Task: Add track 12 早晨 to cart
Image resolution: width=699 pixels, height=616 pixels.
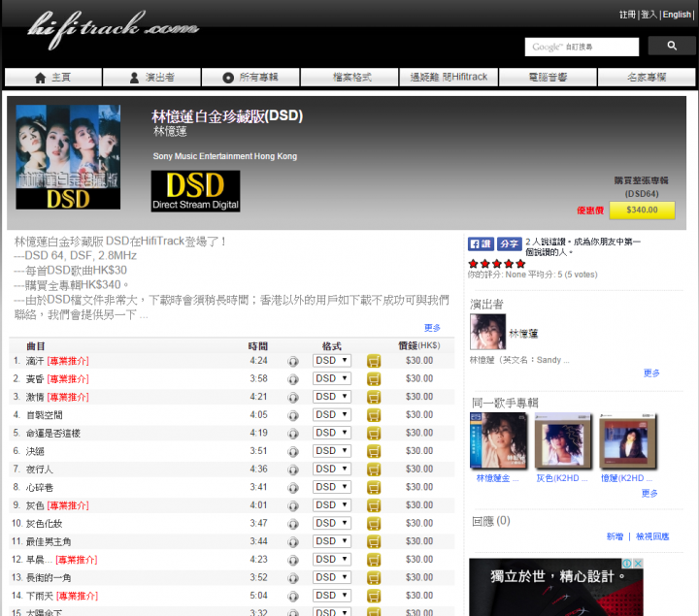Action: click(374, 560)
